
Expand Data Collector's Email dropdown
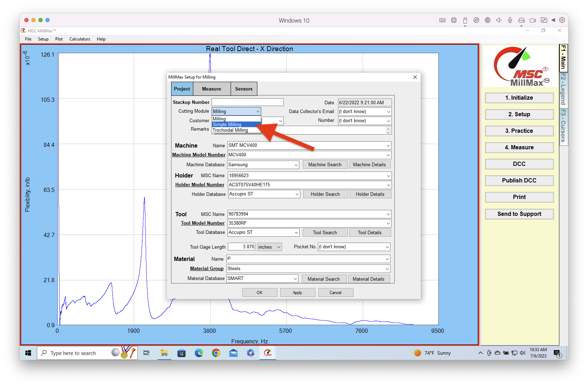389,112
